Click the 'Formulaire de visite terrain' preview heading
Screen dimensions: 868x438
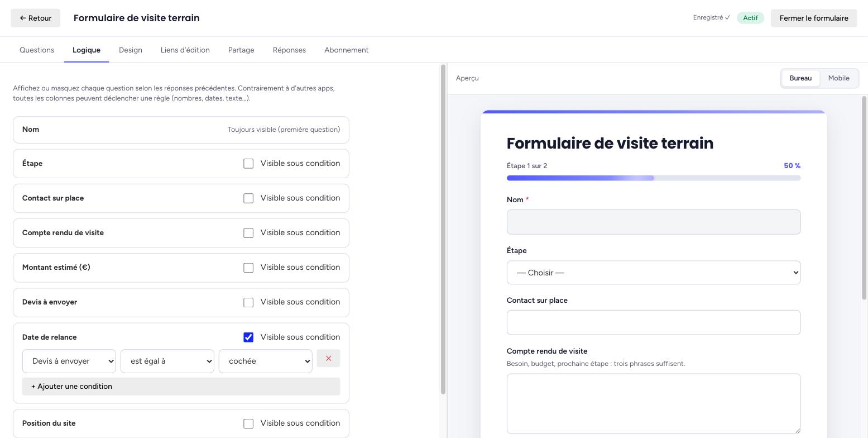click(610, 143)
